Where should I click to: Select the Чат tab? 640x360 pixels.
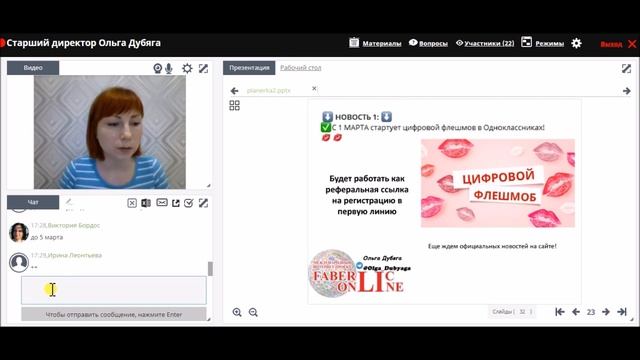tap(33, 202)
